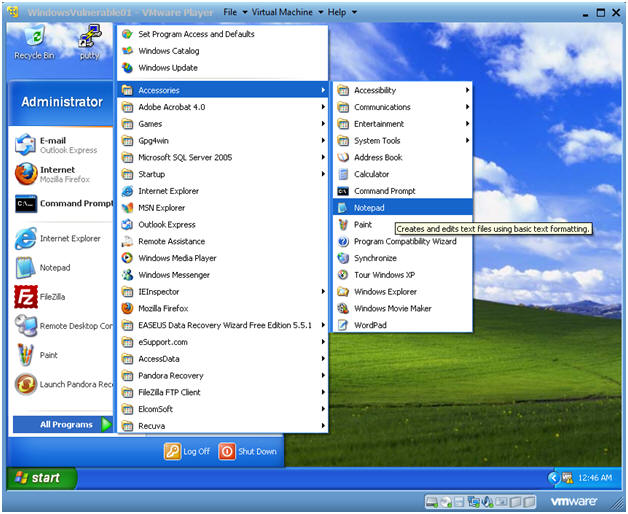Open the Accessories menu entry

pos(223,90)
